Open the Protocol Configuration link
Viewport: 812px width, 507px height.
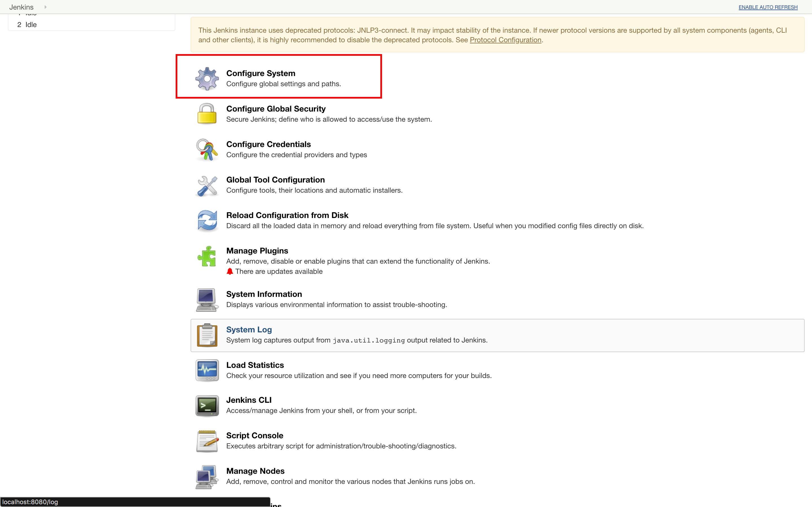(505, 40)
